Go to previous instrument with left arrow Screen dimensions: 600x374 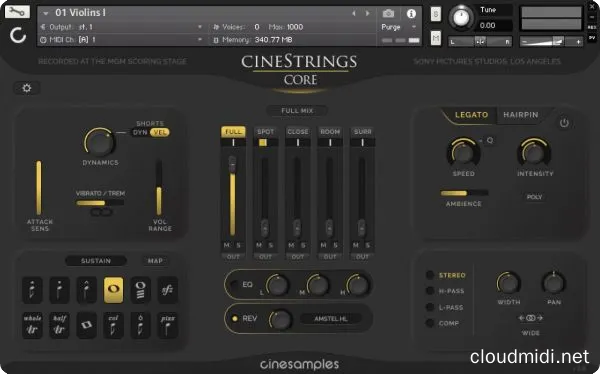[354, 14]
